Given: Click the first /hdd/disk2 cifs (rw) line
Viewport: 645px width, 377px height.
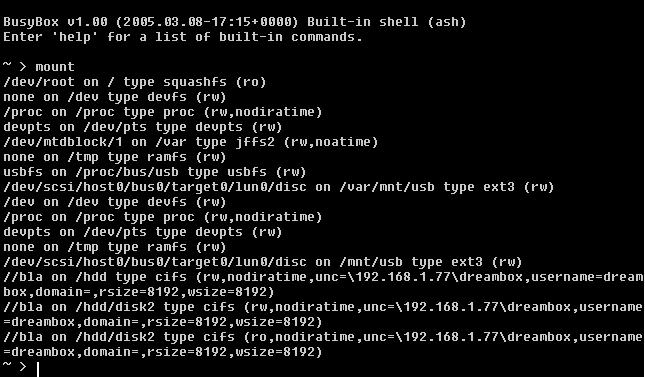Looking at the screenshot, I should click(322, 314).
